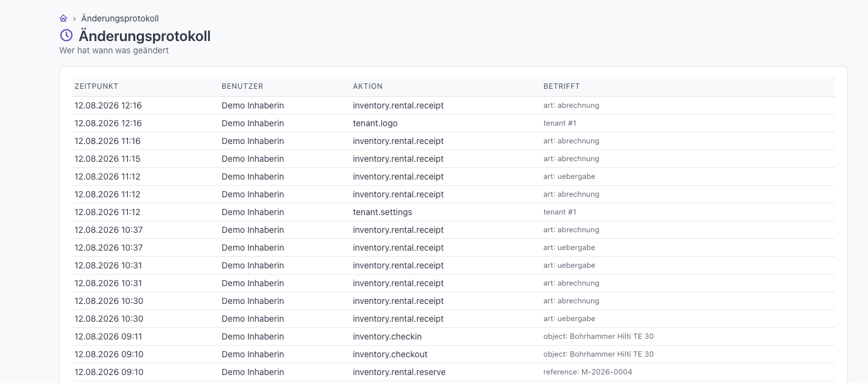Click the 12:16 timestamp in the tenant.logo row
Image resolution: width=868 pixels, height=383 pixels.
(108, 123)
